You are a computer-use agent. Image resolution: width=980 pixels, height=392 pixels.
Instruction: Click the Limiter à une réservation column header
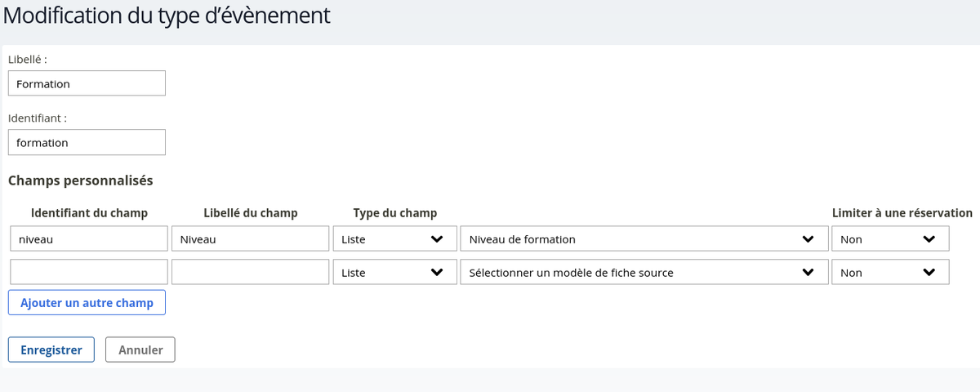click(902, 212)
